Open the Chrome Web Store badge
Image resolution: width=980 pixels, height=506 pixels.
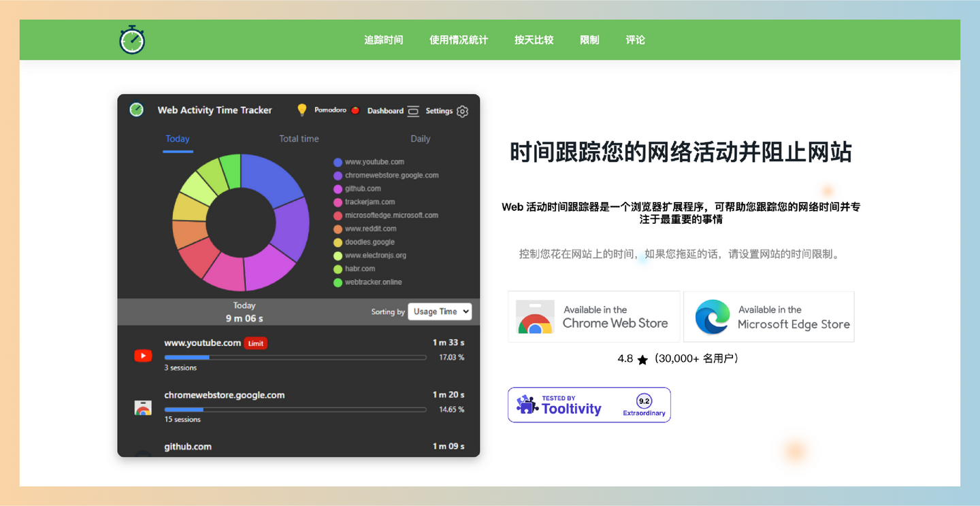point(593,316)
